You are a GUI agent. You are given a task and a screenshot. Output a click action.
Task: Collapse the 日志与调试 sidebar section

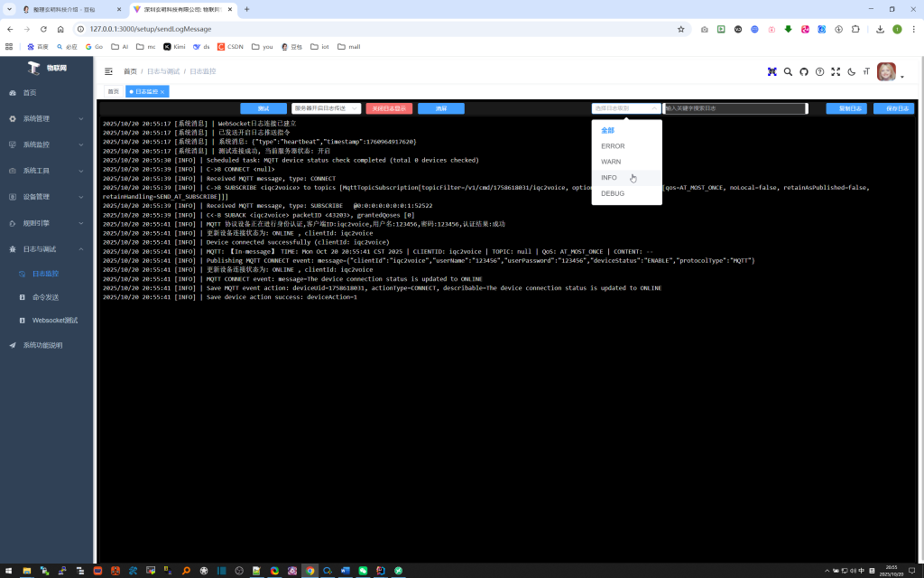point(47,248)
